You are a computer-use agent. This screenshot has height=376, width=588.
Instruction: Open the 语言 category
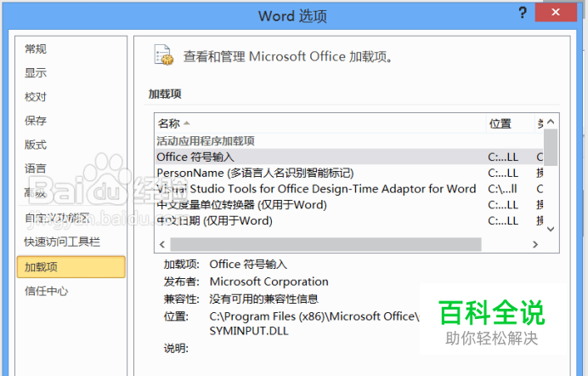coord(36,168)
